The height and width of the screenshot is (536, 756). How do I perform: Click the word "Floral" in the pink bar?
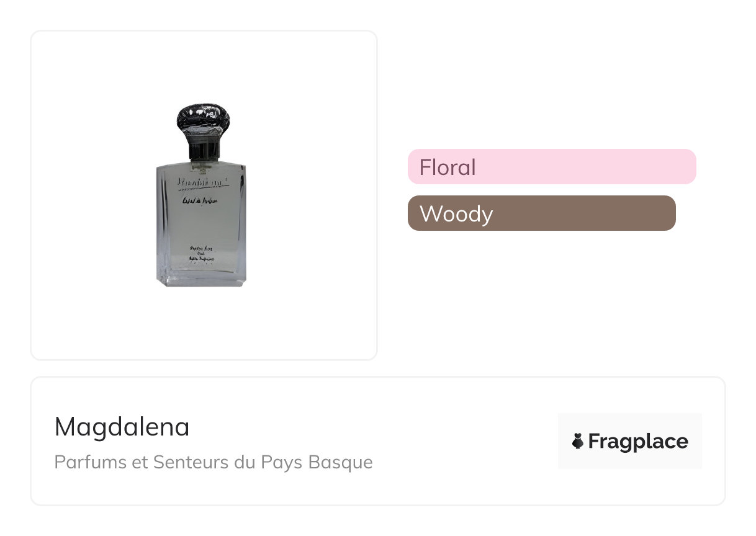[x=448, y=167]
